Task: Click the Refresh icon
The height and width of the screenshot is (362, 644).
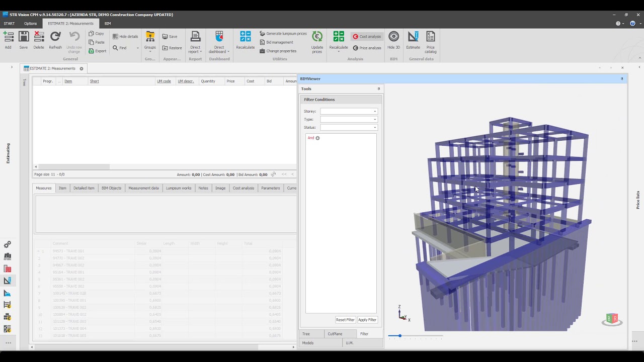Action: pyautogui.click(x=55, y=37)
